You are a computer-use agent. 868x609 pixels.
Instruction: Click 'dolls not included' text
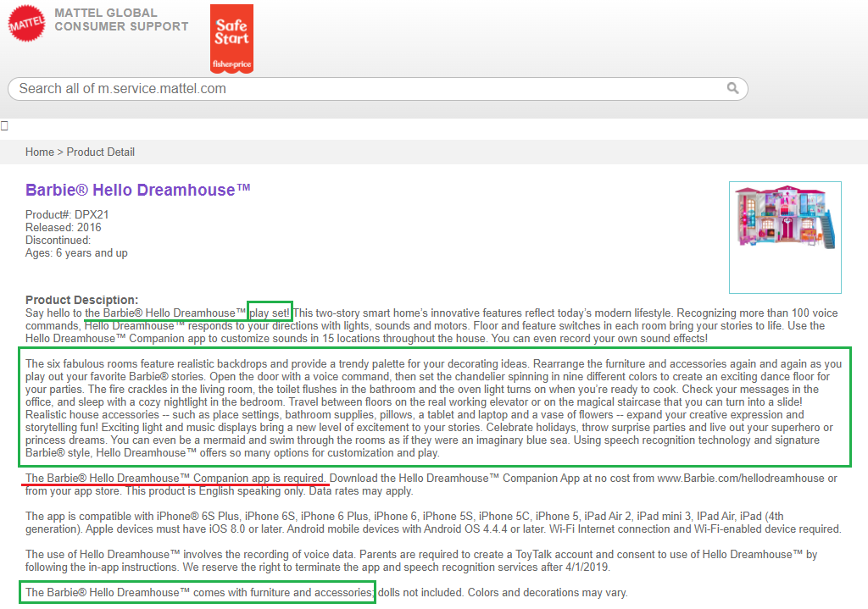[420, 592]
